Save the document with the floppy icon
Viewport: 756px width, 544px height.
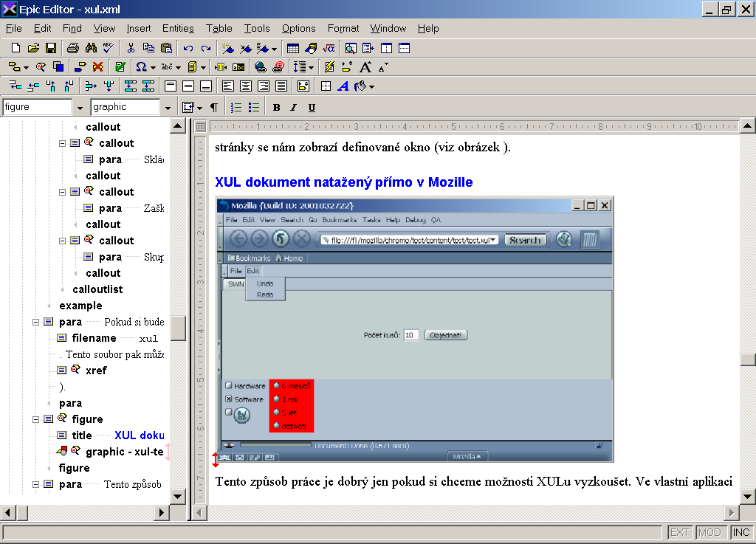pos(51,48)
